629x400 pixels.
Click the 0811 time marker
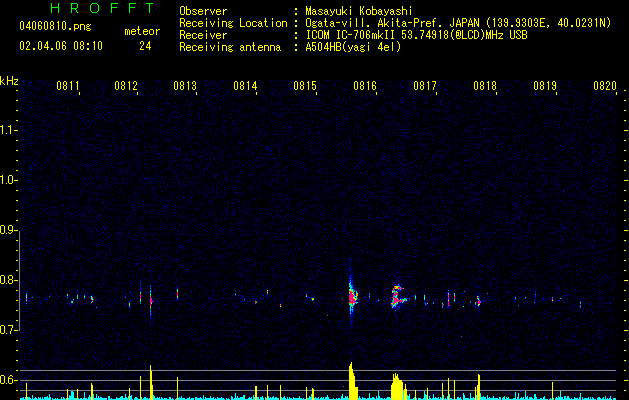tap(68, 85)
